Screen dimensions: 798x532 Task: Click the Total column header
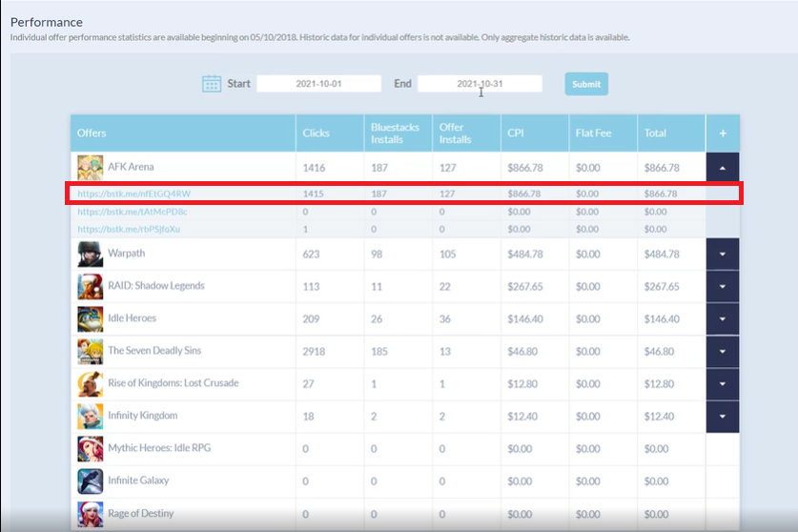click(671, 133)
